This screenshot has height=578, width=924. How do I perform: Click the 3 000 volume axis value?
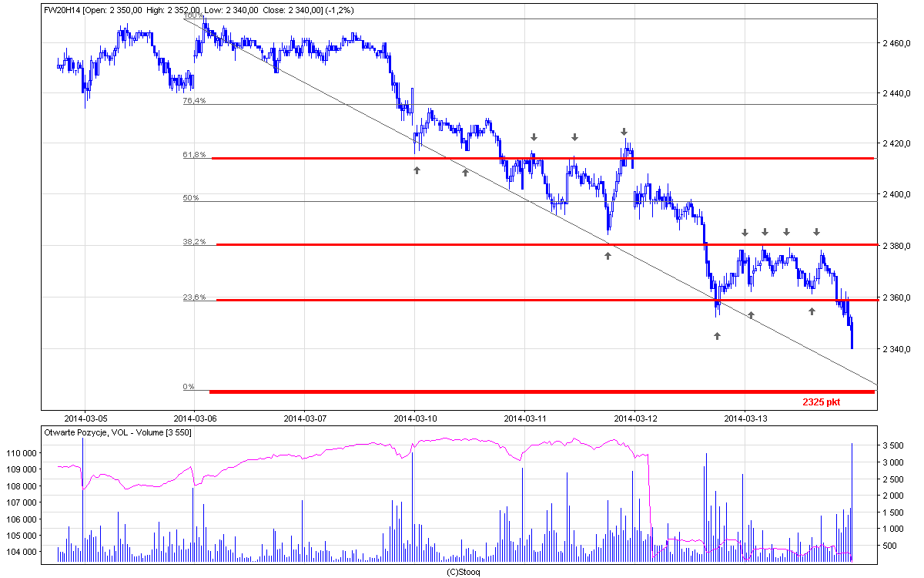tap(893, 462)
